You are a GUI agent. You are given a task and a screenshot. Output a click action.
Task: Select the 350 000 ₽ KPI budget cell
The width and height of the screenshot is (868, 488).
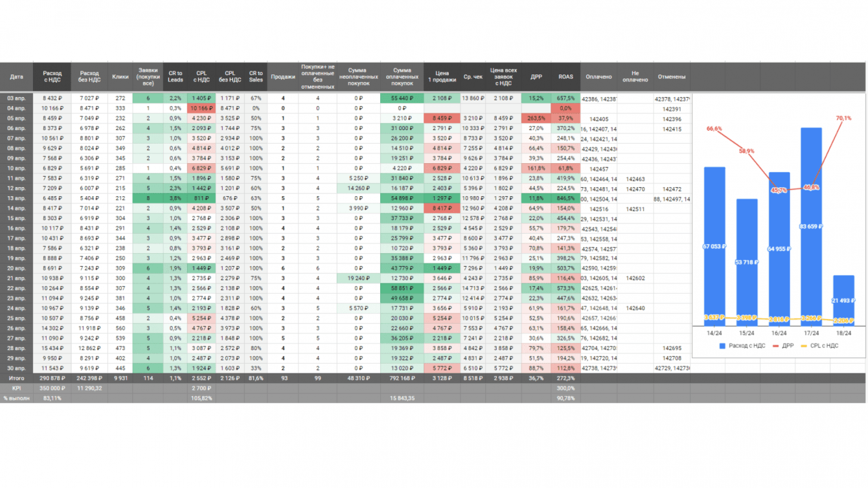52,388
